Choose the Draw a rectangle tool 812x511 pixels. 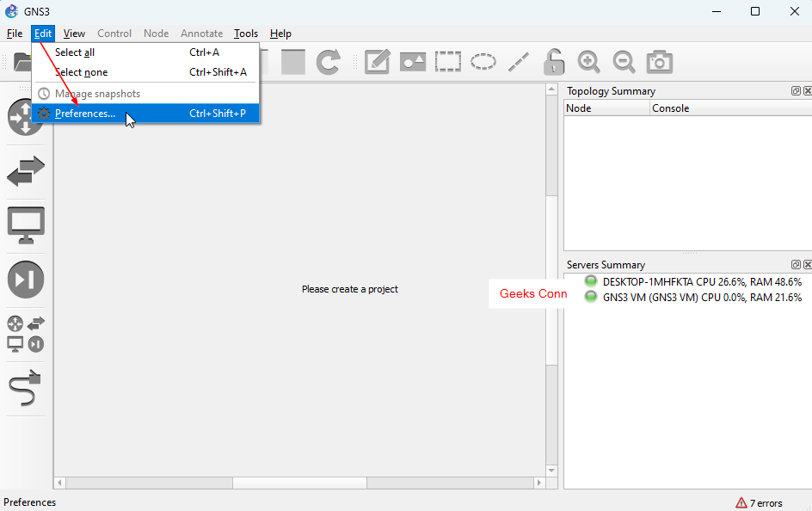(x=448, y=62)
